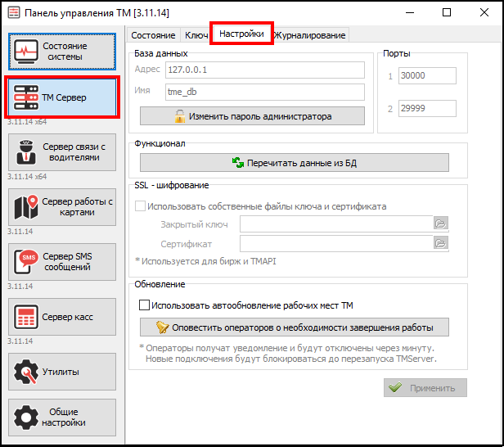The height and width of the screenshot is (447, 504).
Task: Switch to the Состояние tab
Action: click(153, 35)
